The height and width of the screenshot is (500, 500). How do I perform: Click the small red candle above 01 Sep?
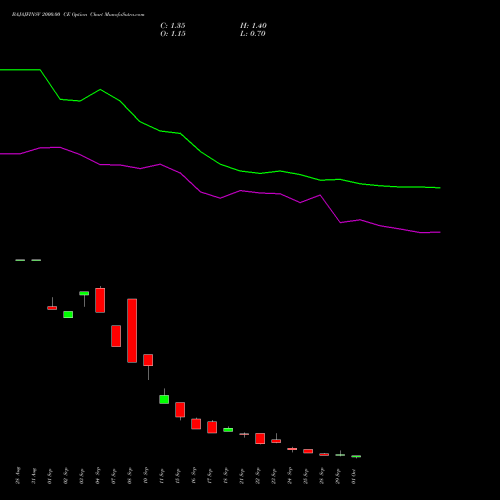52,308
